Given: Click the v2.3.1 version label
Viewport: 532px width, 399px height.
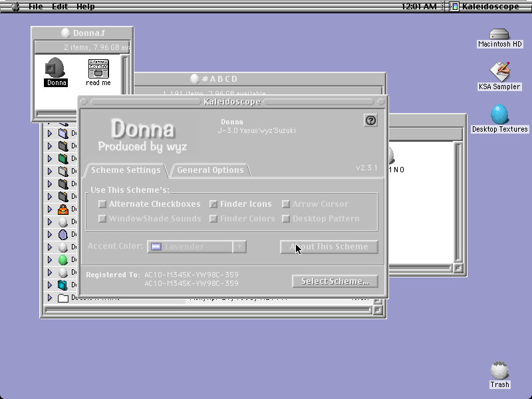Looking at the screenshot, I should [x=366, y=168].
